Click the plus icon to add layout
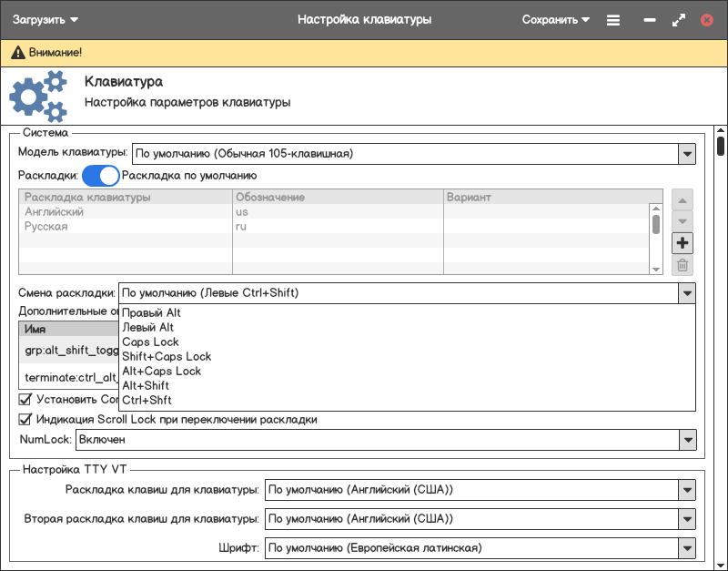This screenshot has height=571, width=728. [x=682, y=243]
